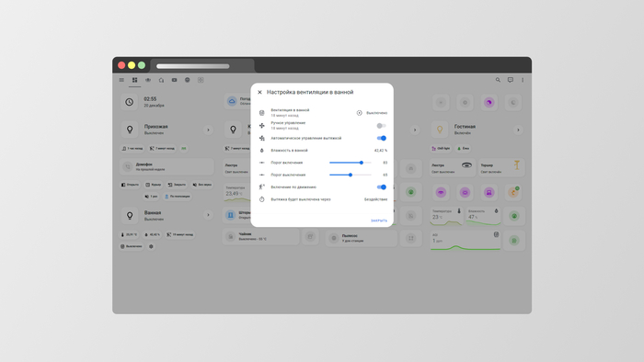Select the active grid dashboard tab
Viewport: 644px width, 362px height.
point(134,80)
